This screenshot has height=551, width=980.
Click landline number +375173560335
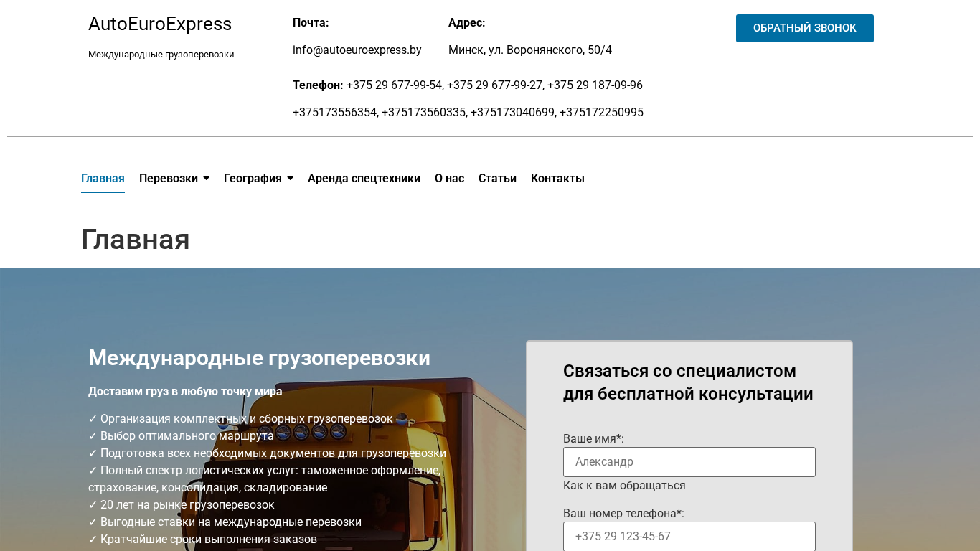(x=423, y=113)
